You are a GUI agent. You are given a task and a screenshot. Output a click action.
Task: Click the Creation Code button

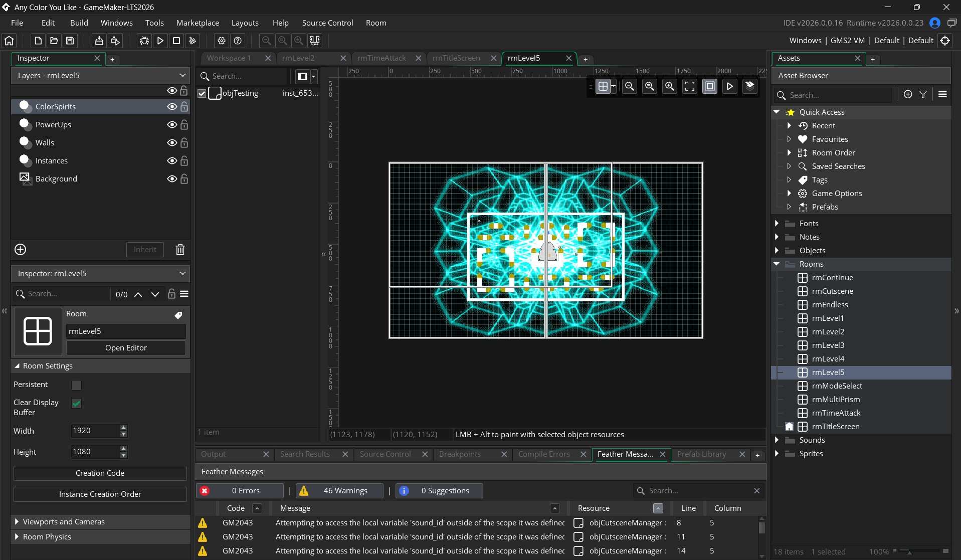tap(100, 473)
